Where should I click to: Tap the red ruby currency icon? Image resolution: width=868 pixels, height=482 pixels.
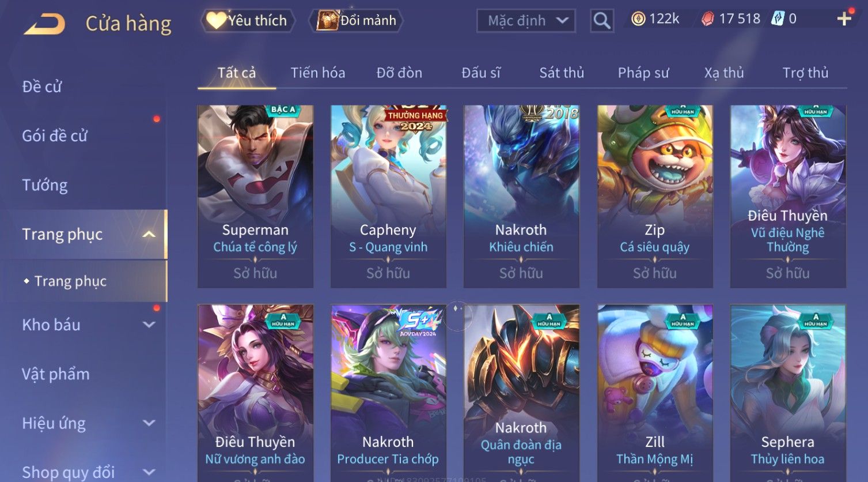tap(707, 19)
